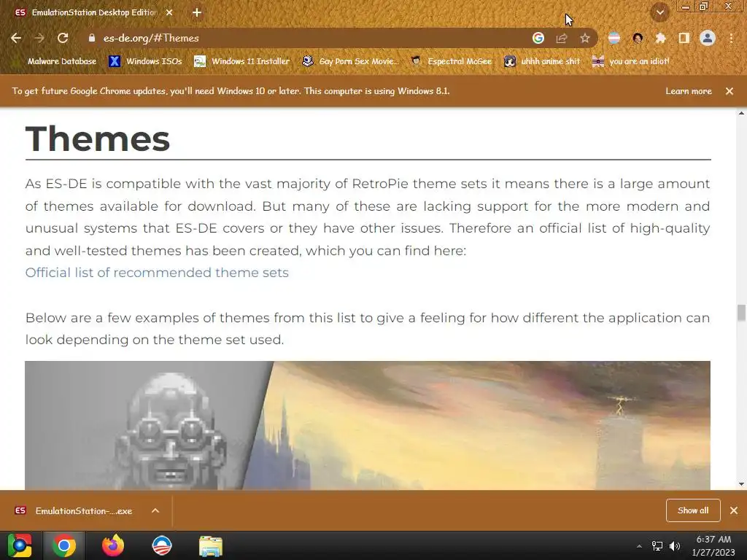The width and height of the screenshot is (747, 560).
Task: Open the Chrome profile avatar
Action: point(708,38)
